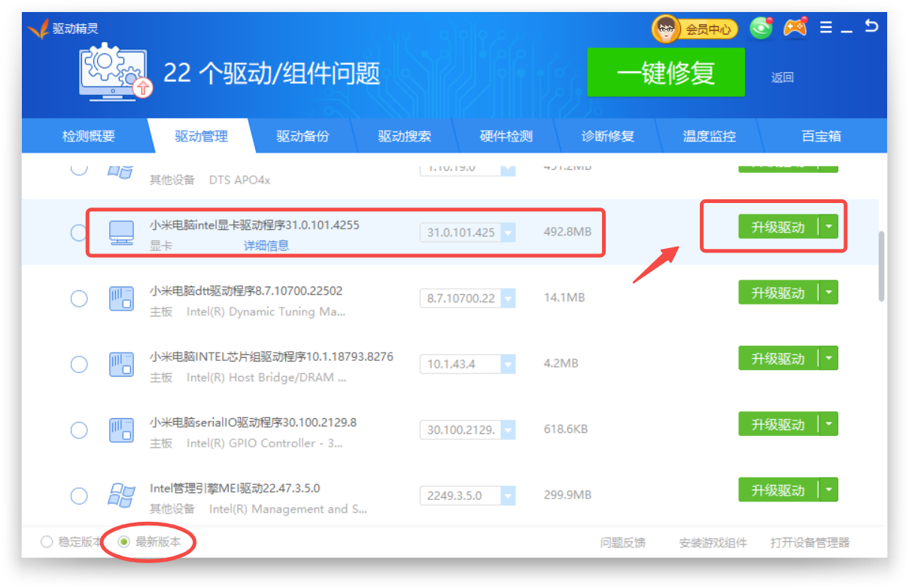Viewport: 909px width, 588px height.
Task: Click the Intel MEI driver Windows icon
Action: tap(121, 496)
